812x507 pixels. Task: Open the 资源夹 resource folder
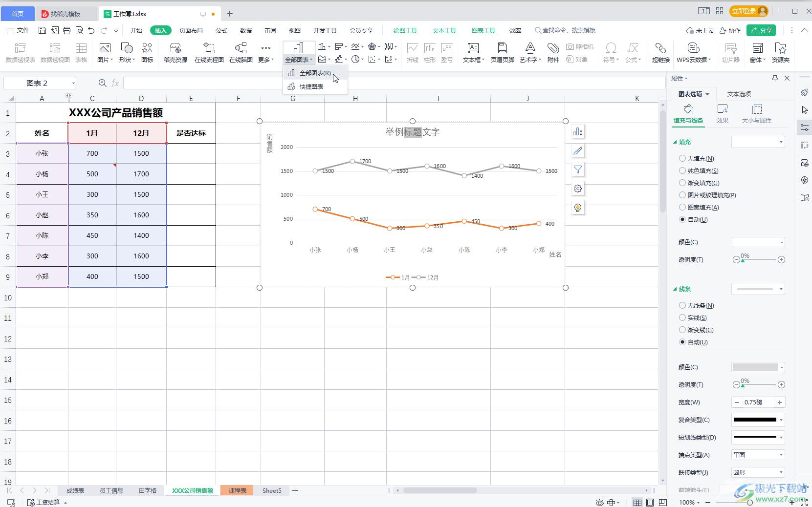point(781,53)
